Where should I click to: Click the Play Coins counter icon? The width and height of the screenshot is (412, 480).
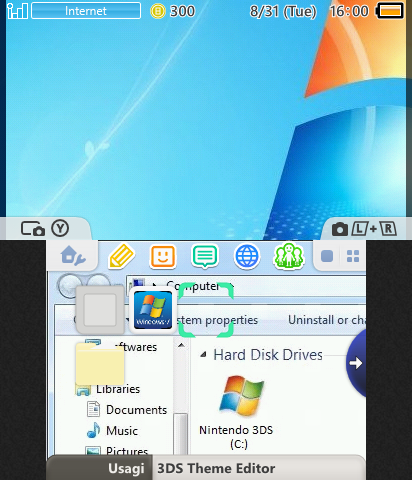(158, 11)
